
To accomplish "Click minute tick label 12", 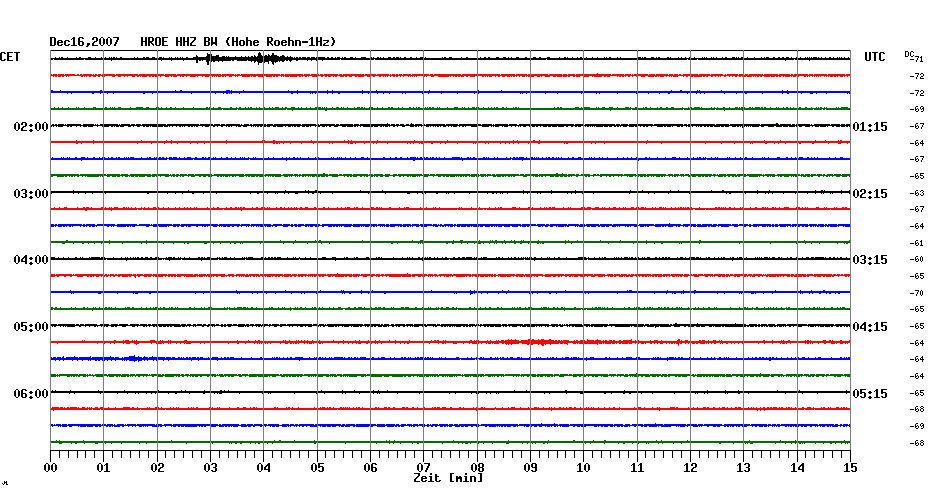I will tap(690, 468).
